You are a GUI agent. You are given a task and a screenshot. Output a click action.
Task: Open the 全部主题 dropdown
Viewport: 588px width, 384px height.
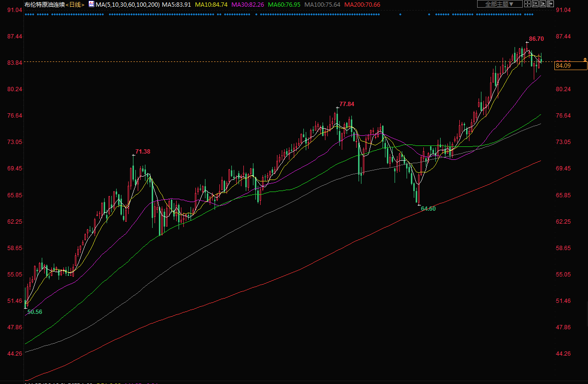500,4
